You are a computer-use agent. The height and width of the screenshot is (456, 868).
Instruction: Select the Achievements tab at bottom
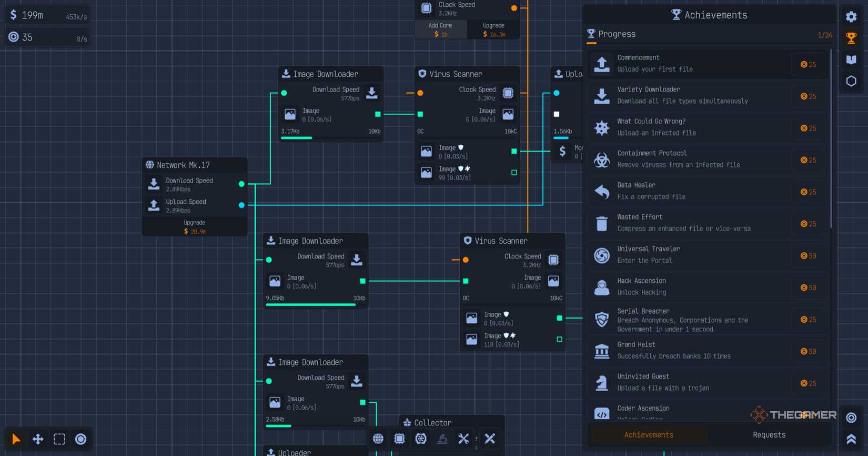coord(648,435)
